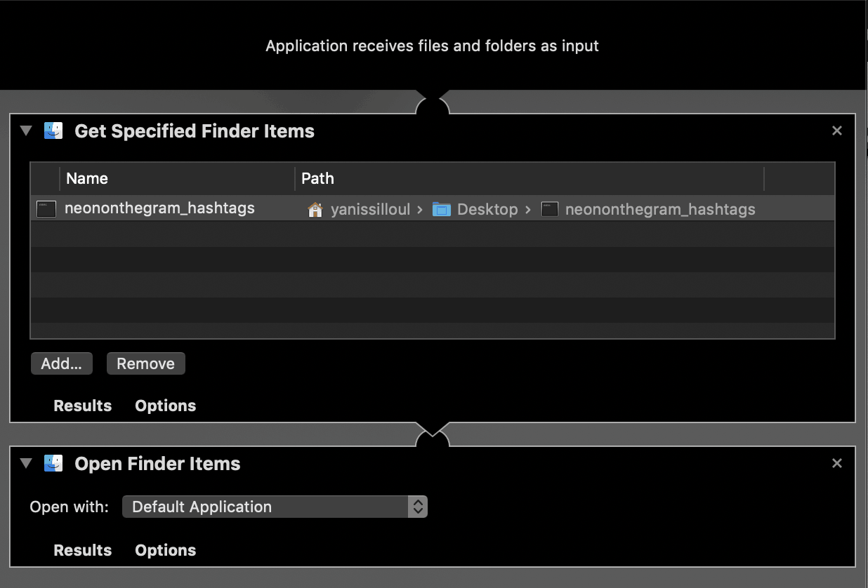Image resolution: width=868 pixels, height=588 pixels.
Task: Collapse the Open Finder Items action
Action: click(x=27, y=463)
